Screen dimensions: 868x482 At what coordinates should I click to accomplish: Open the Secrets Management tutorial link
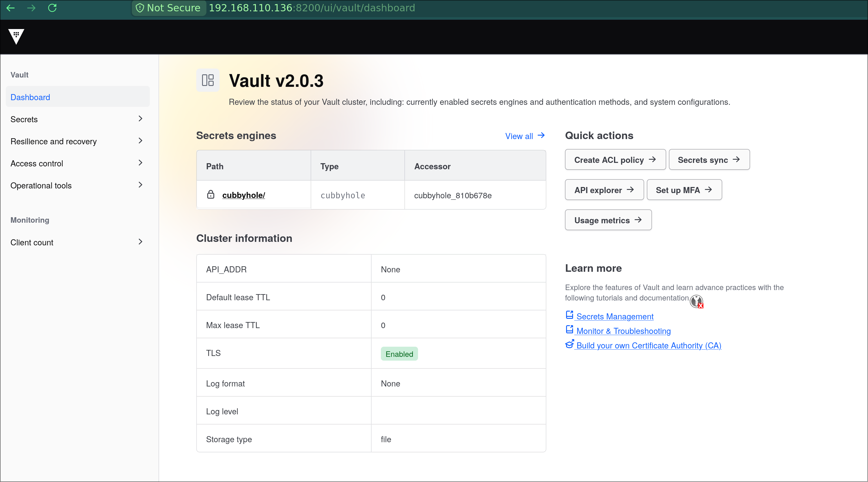(615, 316)
